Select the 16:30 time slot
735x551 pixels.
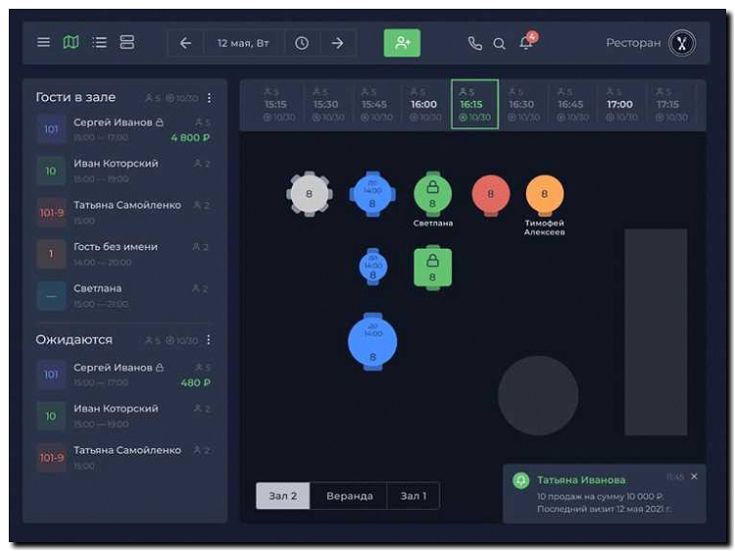pyautogui.click(x=521, y=104)
